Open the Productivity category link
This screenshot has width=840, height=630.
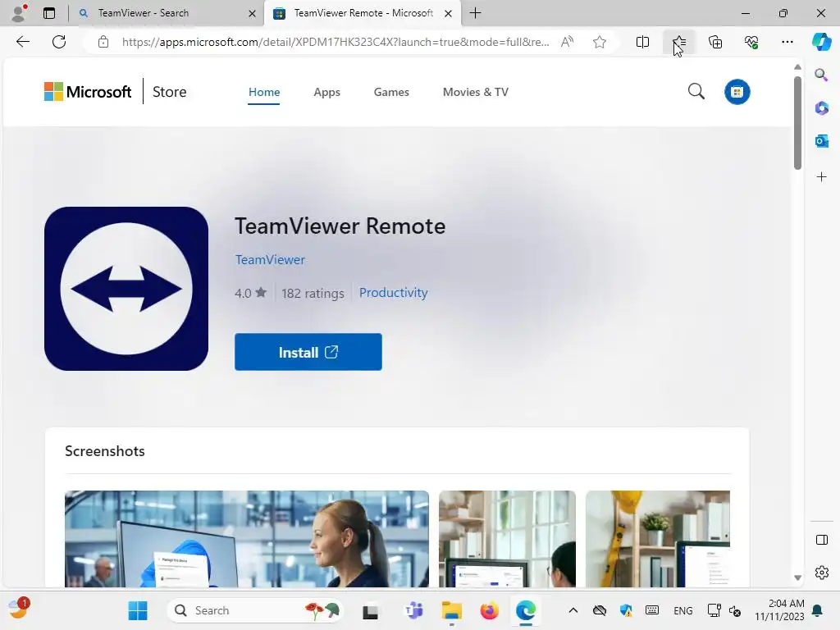(393, 293)
